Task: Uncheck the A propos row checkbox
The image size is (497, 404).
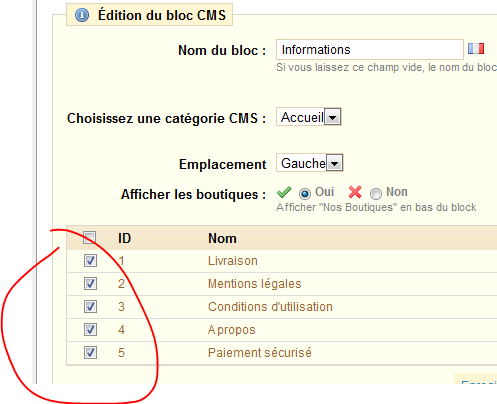Action: [90, 329]
